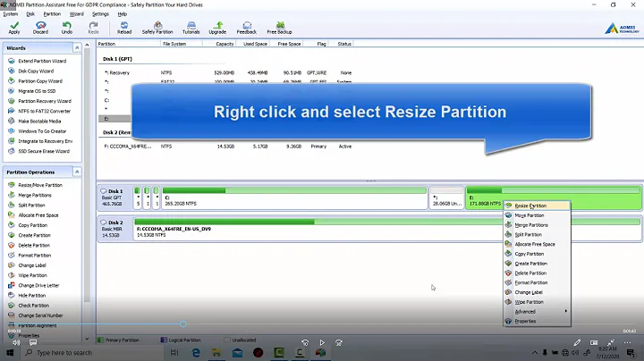This screenshot has height=361, width=644.
Task: Open the Help menu
Action: click(123, 14)
